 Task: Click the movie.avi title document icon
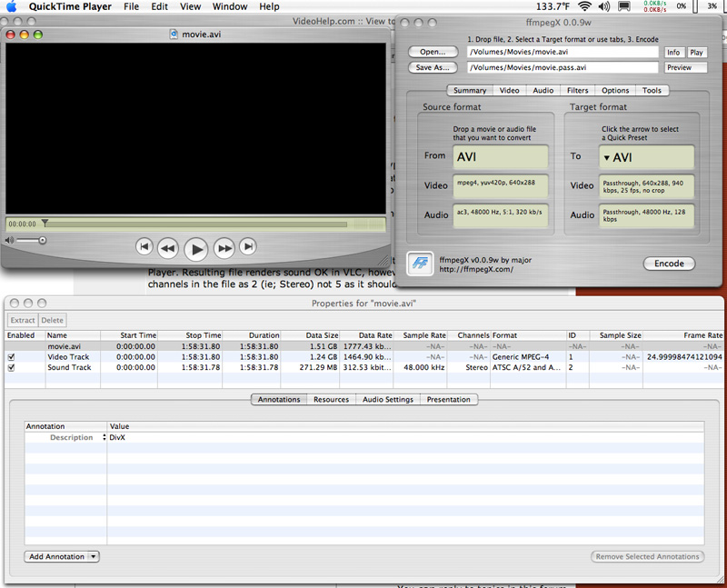[174, 35]
